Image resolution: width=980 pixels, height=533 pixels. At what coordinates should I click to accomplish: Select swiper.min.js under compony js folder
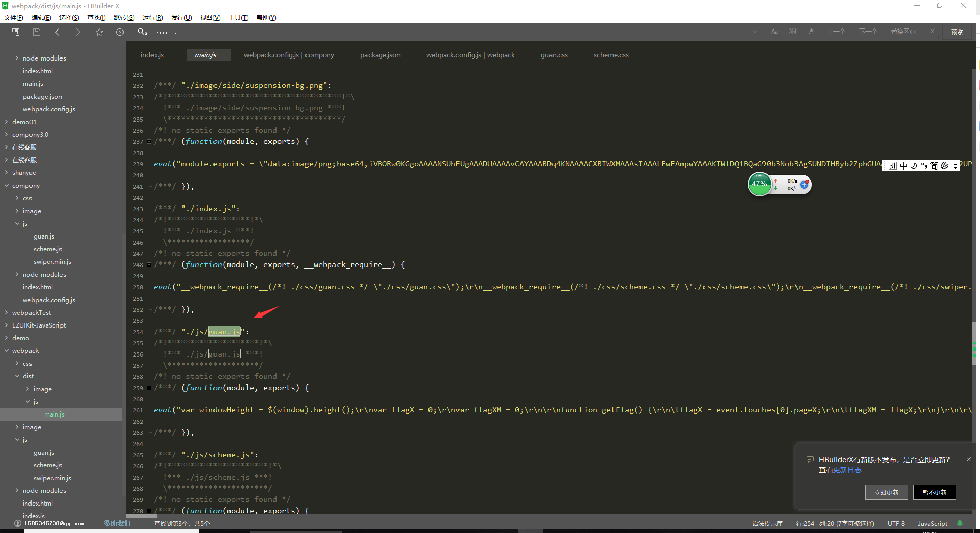[52, 261]
